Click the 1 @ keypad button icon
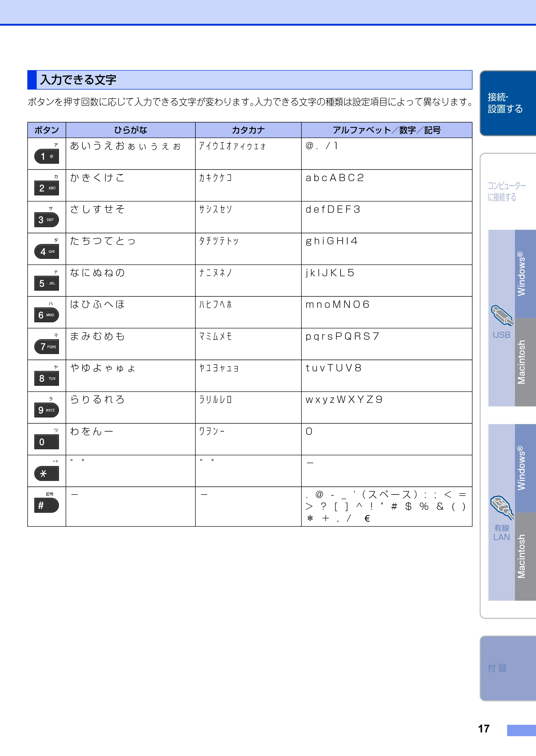The height and width of the screenshot is (756, 536). pyautogui.click(x=47, y=156)
